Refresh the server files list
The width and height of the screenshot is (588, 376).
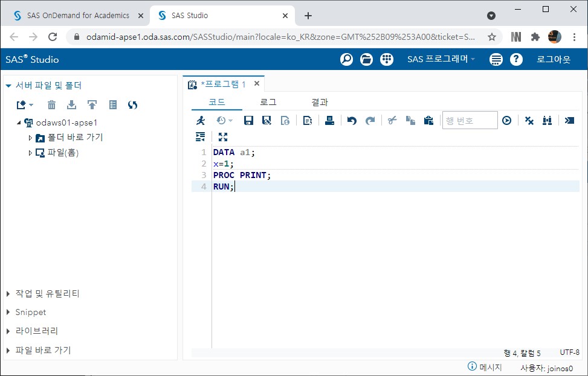coord(132,105)
